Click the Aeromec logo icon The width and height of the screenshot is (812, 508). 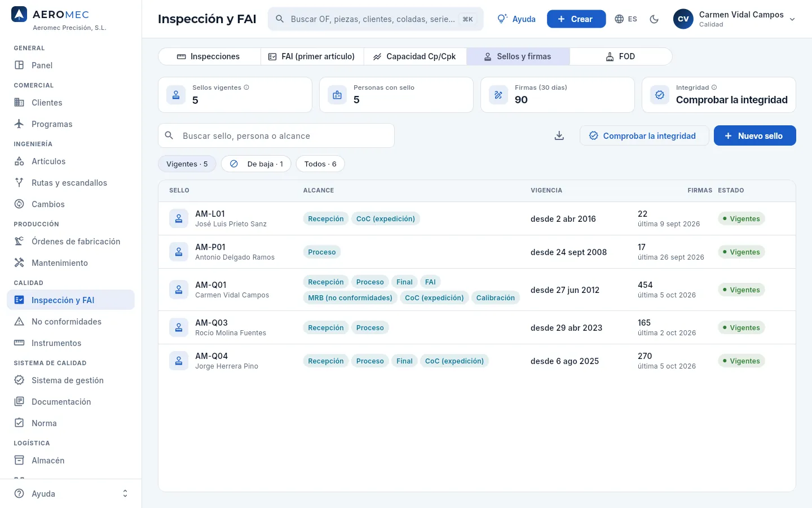[x=19, y=15]
